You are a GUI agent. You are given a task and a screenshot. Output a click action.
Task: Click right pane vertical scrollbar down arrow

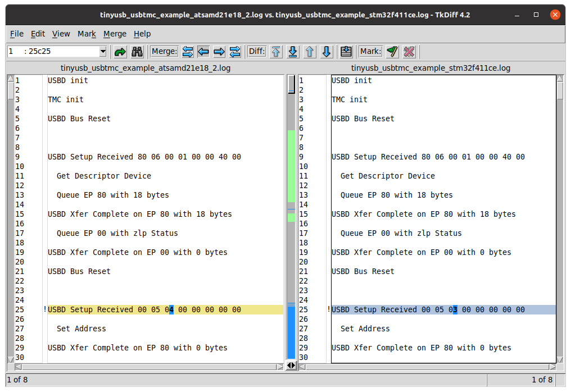[x=560, y=359]
